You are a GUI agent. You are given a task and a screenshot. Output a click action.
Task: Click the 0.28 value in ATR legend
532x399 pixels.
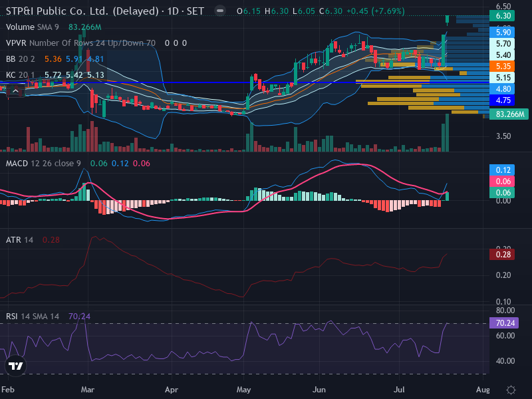coord(51,240)
